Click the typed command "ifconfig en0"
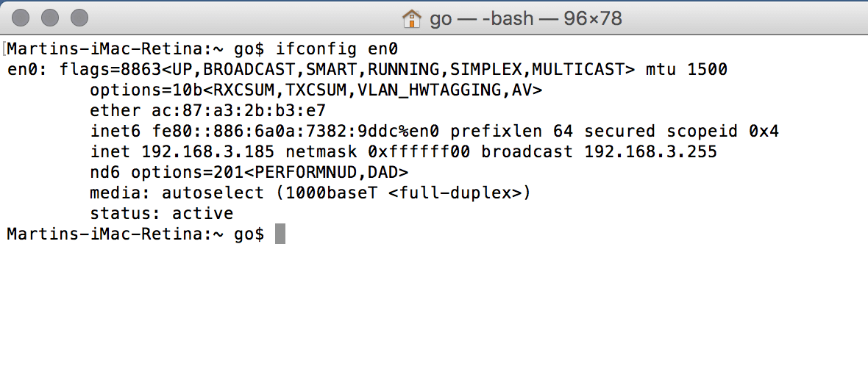Screen dimensions: 868x366 (x=337, y=49)
